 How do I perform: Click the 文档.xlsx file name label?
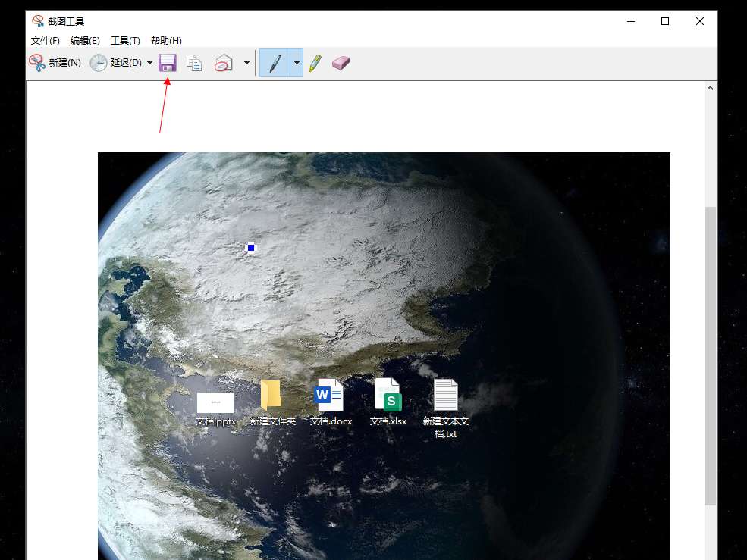(388, 421)
